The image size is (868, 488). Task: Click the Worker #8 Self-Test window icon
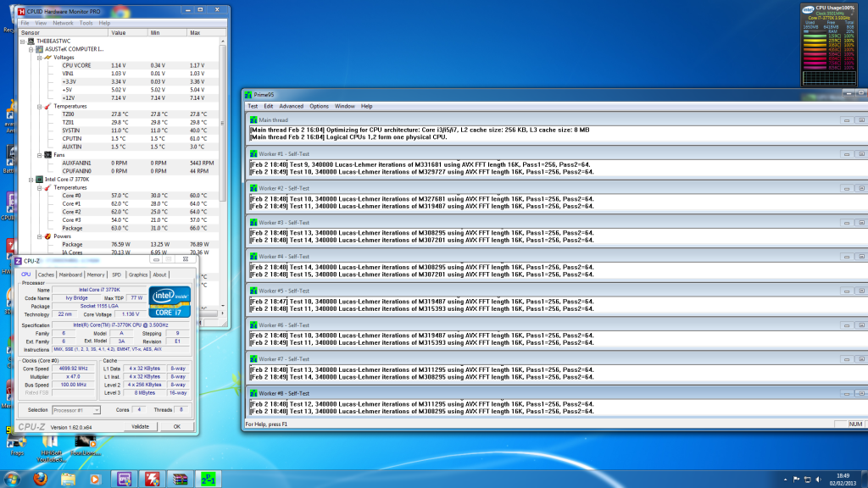pyautogui.click(x=253, y=393)
